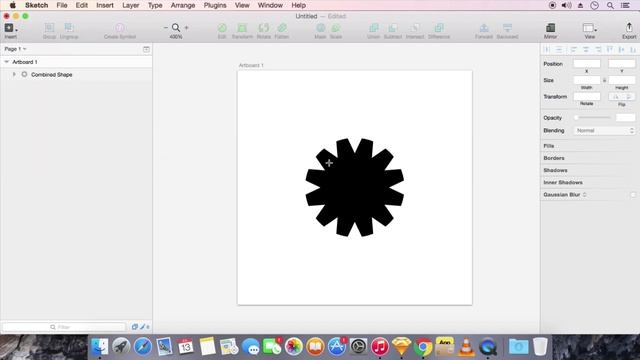Move layer Backward using toolbar

pos(507,28)
